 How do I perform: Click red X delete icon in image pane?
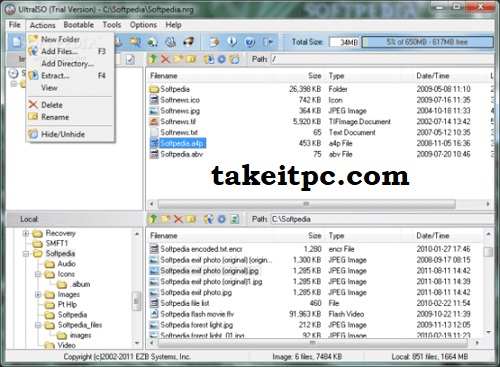click(165, 59)
